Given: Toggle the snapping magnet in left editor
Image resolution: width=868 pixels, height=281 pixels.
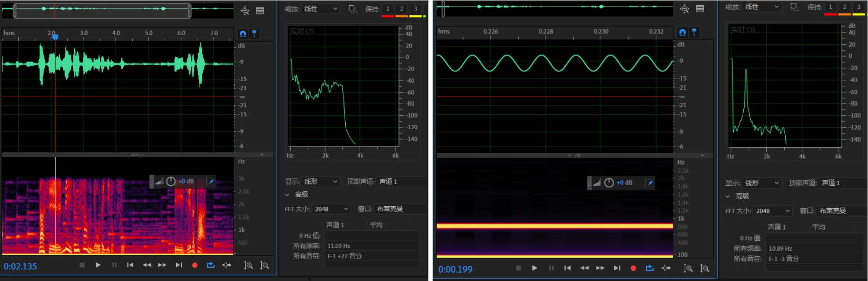Looking at the screenshot, I should pos(242,34).
